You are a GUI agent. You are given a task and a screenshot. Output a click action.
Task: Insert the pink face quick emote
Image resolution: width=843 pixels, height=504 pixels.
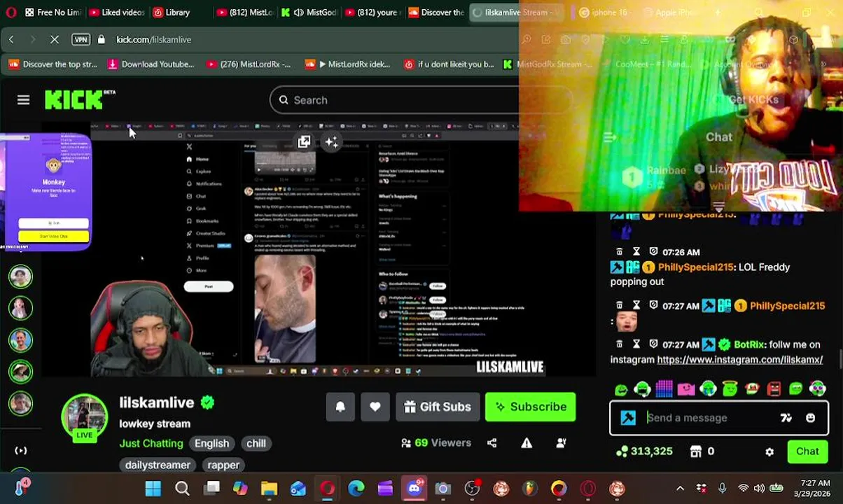pyautogui.click(x=686, y=388)
